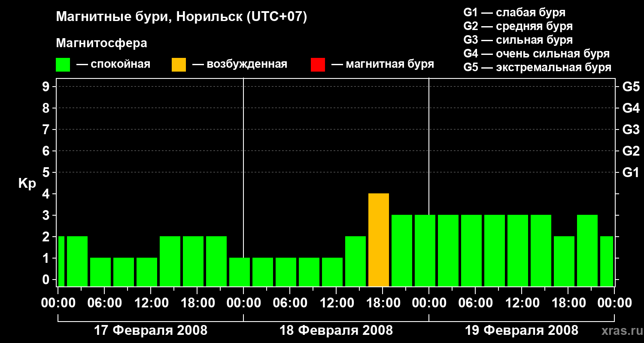Click the G4 tick label on right axis
Viewport: 644px width, 343px height.
631,108
